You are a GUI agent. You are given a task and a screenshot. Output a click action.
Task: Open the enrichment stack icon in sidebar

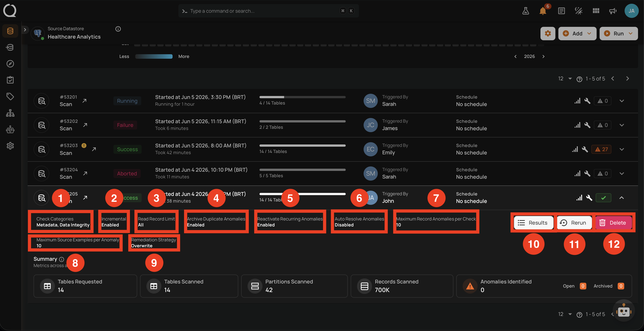pos(10,47)
